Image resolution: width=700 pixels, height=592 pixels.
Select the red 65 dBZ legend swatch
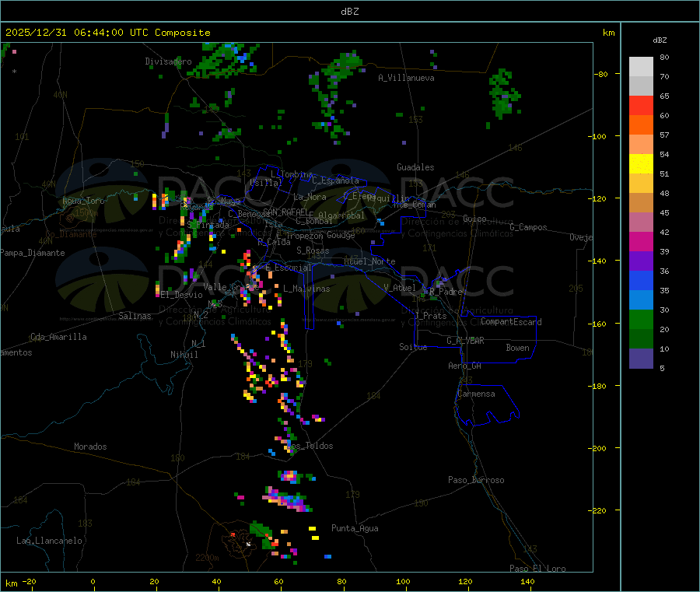coord(641,105)
